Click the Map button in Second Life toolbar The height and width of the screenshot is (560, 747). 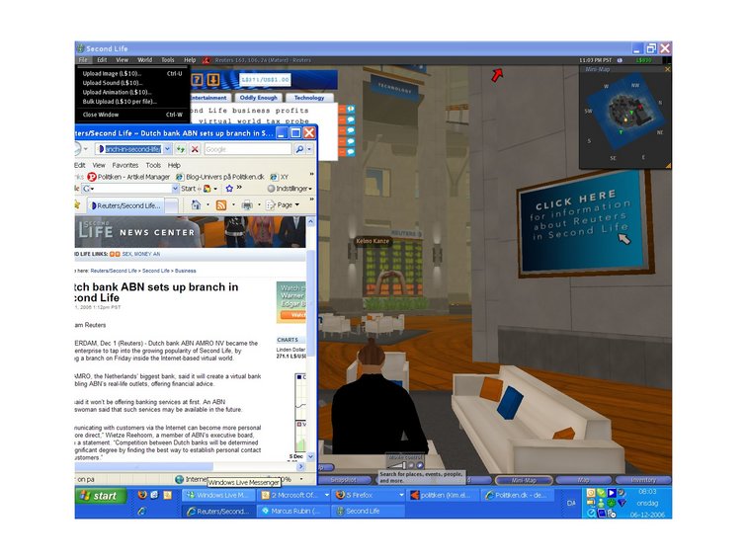(x=583, y=480)
